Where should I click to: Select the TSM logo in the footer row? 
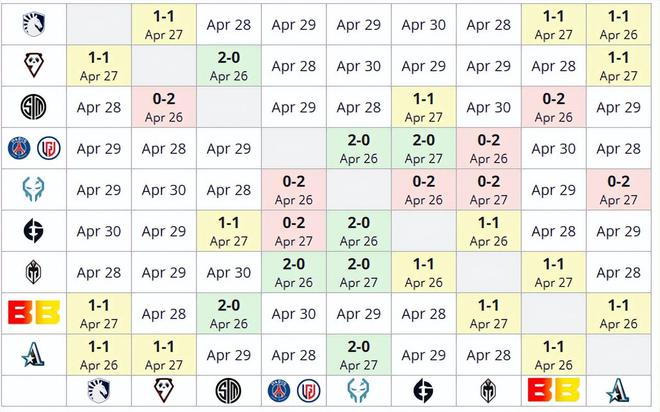coord(229,391)
